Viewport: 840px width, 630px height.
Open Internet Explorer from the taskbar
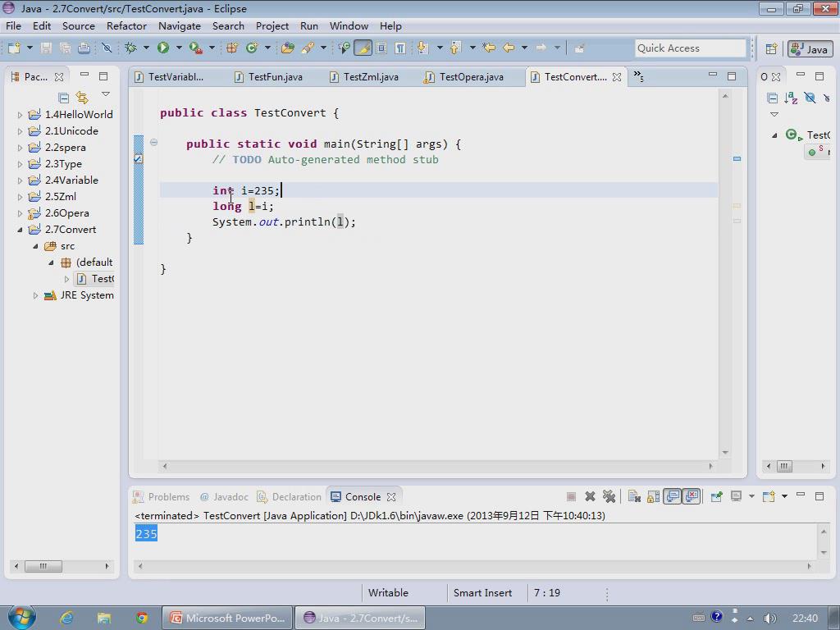click(66, 618)
